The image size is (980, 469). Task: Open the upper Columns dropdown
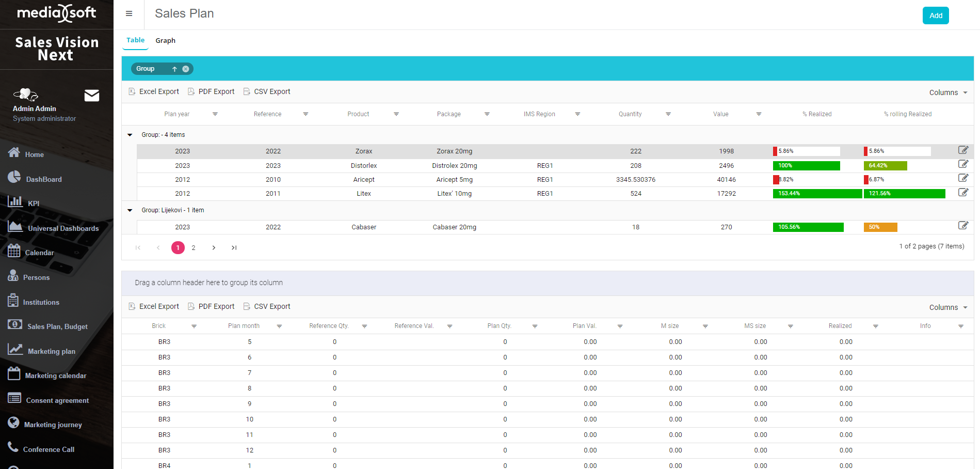(948, 92)
